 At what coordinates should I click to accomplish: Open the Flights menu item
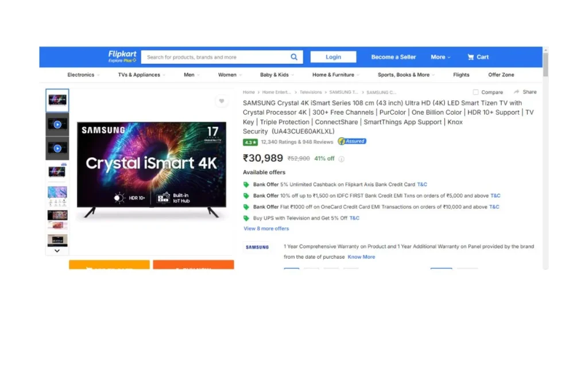click(461, 75)
